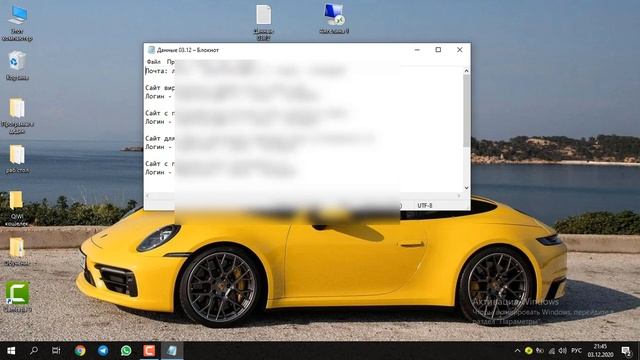Open the Файл menu in Notepad

[x=153, y=62]
